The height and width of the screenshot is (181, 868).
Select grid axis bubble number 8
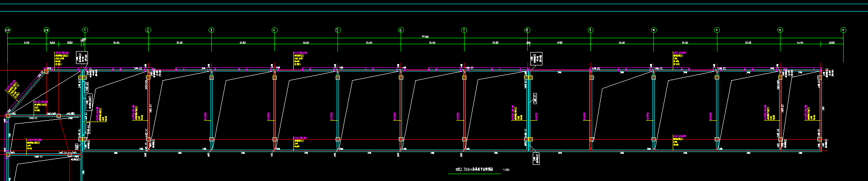[x=527, y=30]
